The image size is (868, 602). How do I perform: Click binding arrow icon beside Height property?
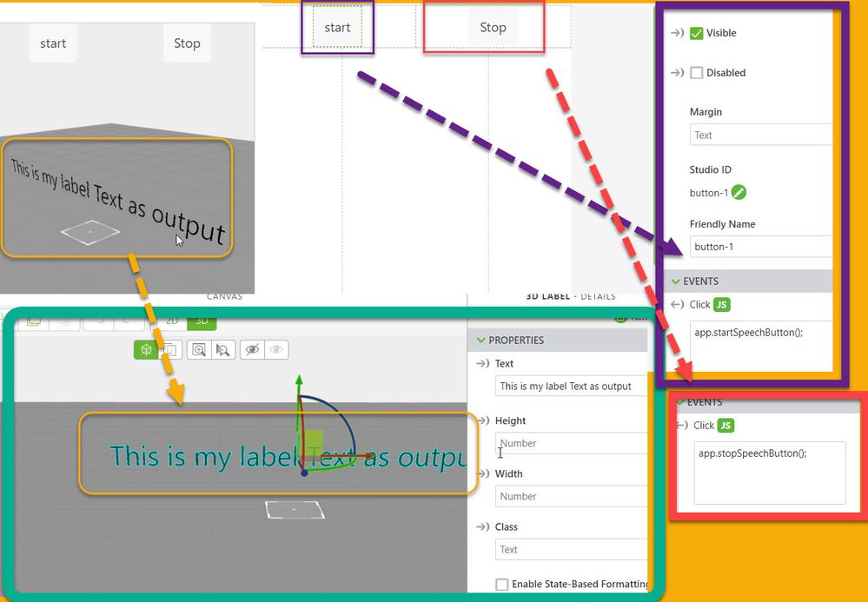coord(483,420)
